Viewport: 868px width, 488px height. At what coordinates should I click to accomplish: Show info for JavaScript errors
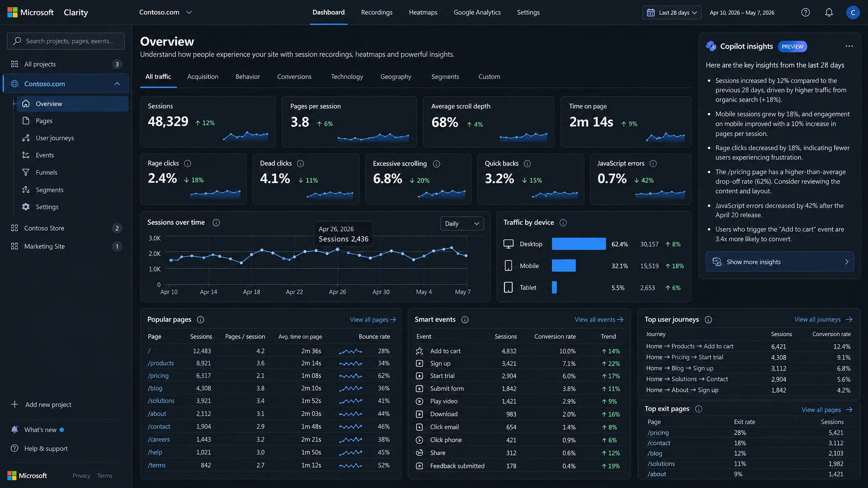[653, 163]
